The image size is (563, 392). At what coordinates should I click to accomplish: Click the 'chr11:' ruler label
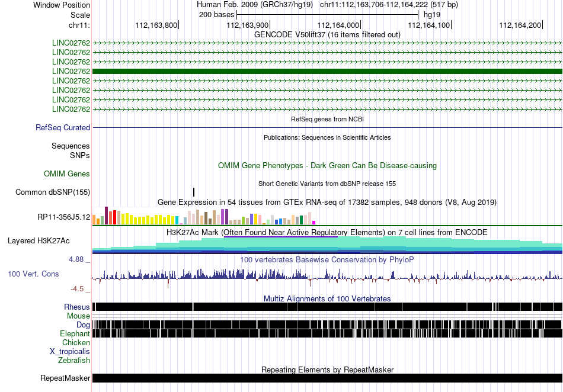point(79,25)
